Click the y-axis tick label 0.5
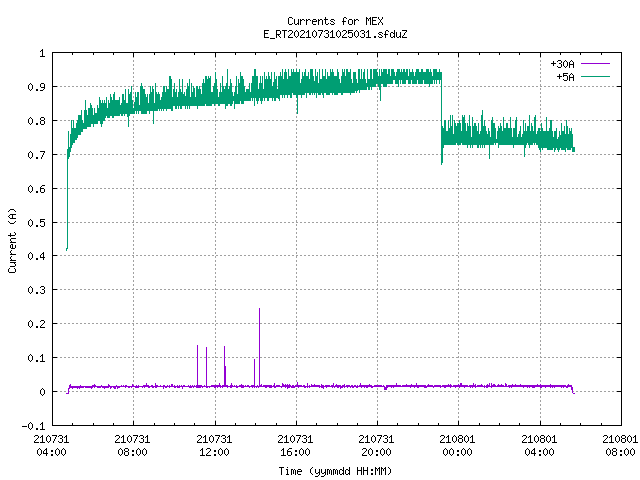 (x=36, y=223)
